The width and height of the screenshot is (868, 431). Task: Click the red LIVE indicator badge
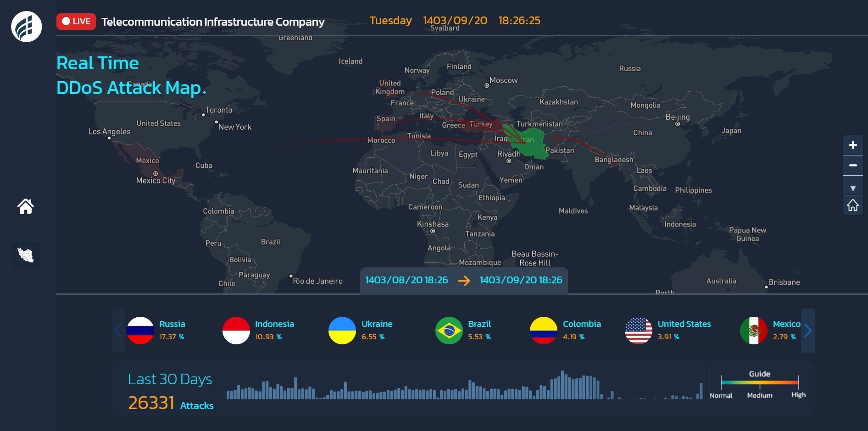click(x=76, y=22)
